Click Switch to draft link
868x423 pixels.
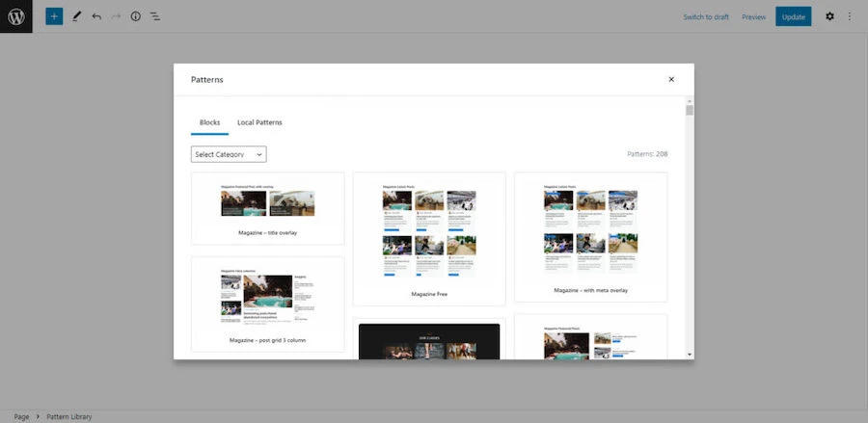click(706, 16)
